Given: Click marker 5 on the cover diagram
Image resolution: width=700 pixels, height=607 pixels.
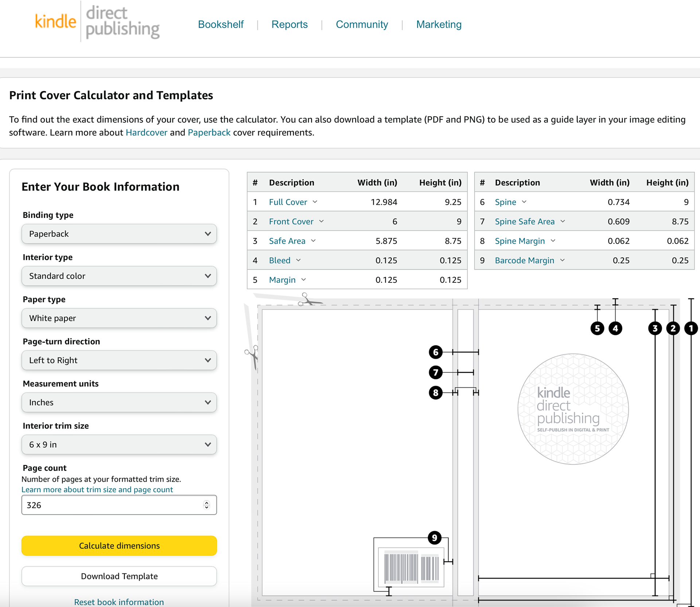Looking at the screenshot, I should [x=597, y=328].
